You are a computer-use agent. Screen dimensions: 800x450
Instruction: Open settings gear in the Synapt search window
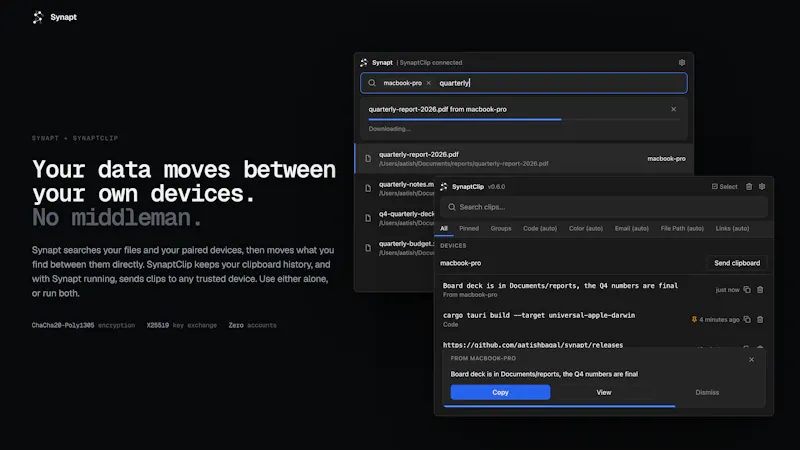tap(682, 63)
